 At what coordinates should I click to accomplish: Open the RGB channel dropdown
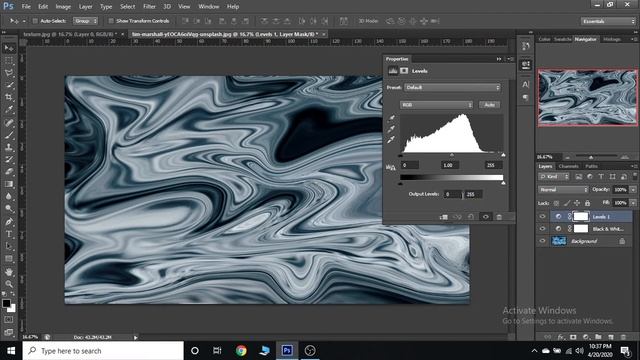[436, 105]
